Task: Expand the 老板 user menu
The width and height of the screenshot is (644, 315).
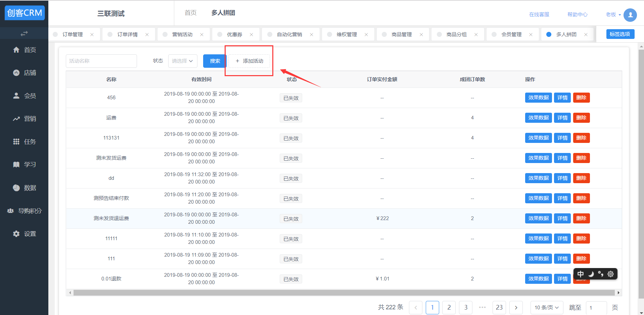Action: pyautogui.click(x=613, y=14)
